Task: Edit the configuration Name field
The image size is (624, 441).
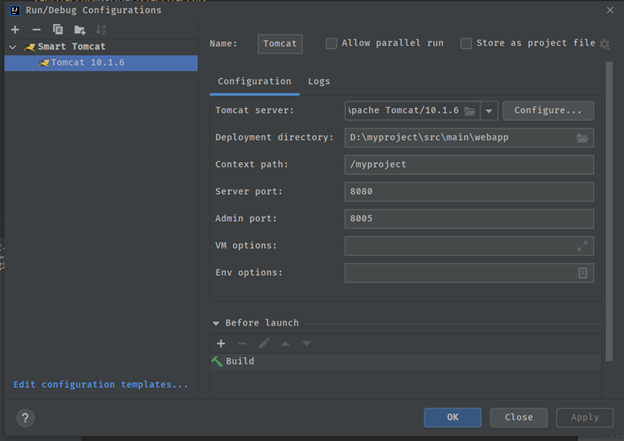Action: pos(280,43)
